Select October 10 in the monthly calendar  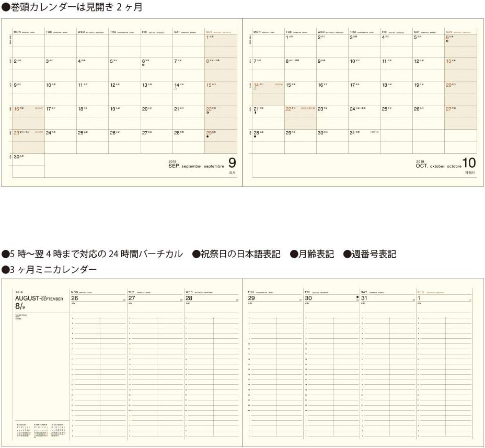click(364, 70)
